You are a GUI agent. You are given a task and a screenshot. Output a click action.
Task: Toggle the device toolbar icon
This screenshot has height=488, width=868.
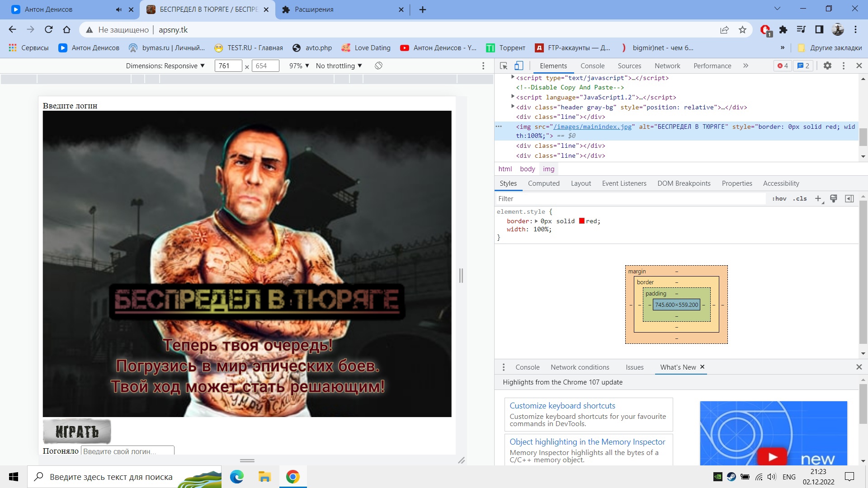point(519,66)
